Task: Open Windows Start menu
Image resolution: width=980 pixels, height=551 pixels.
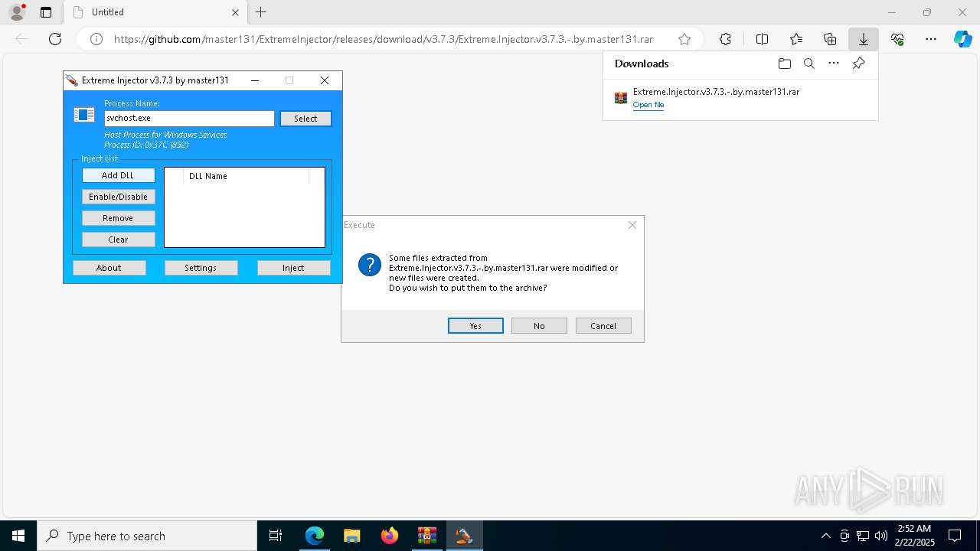Action: 18,536
